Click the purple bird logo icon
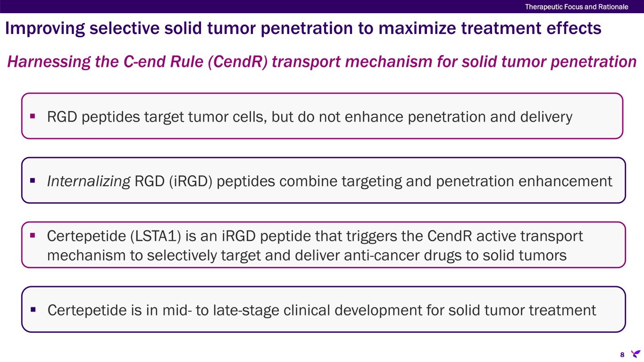Image resolution: width=644 pixels, height=362 pixels. 636,354
